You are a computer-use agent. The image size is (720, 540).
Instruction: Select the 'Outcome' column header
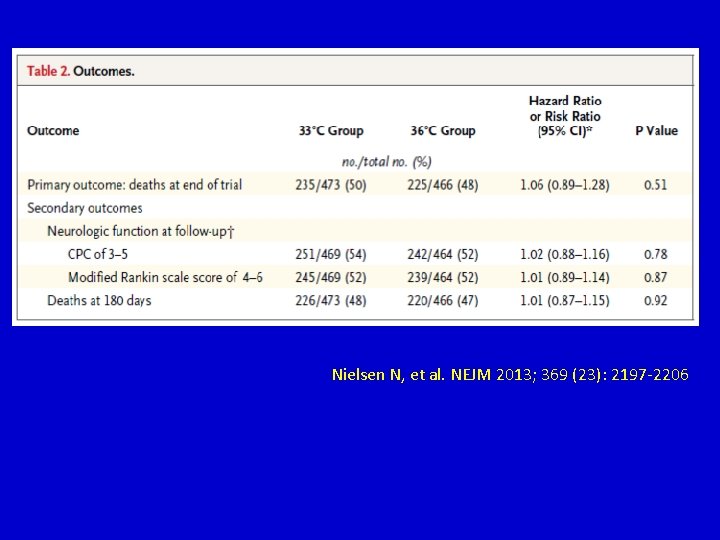click(x=53, y=130)
